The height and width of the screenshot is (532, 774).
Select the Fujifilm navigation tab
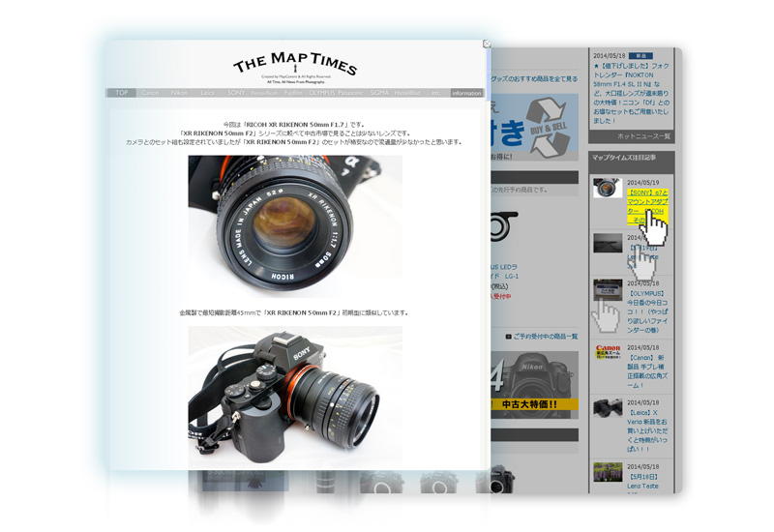(x=293, y=93)
